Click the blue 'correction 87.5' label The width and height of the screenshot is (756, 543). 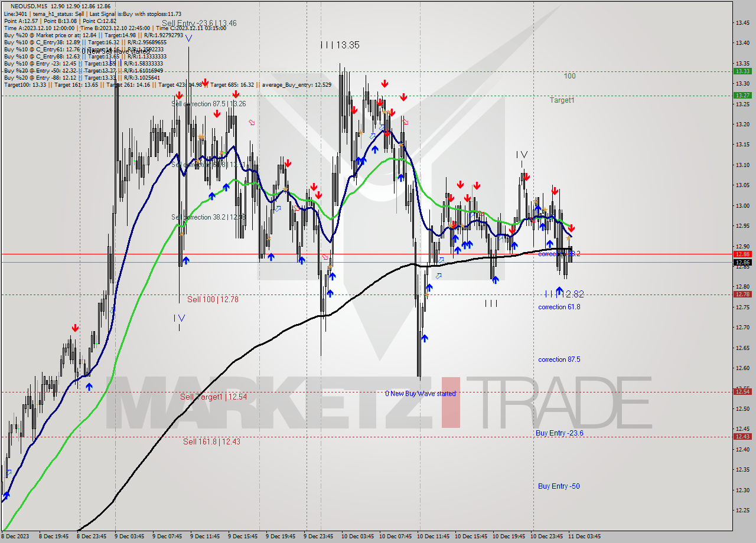[559, 359]
